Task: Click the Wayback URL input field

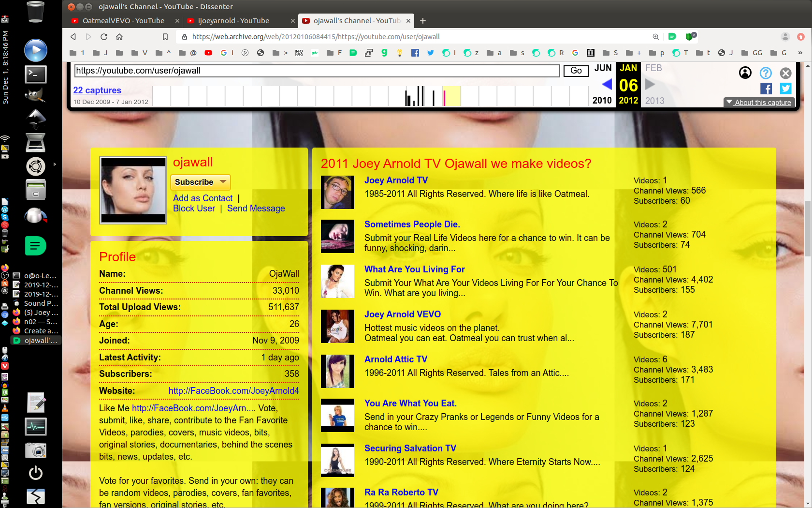Action: coord(317,71)
